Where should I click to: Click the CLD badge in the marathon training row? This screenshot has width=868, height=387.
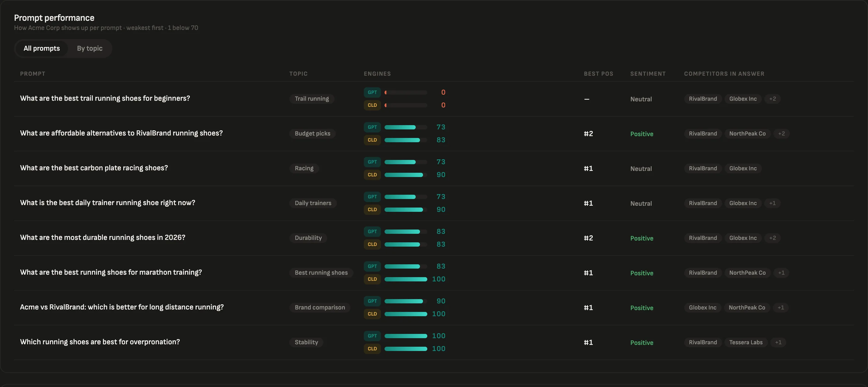(x=372, y=279)
